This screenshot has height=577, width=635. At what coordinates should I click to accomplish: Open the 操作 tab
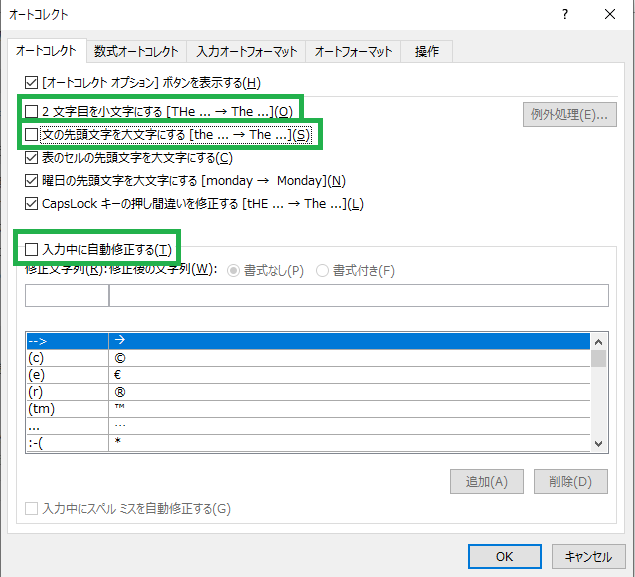click(x=426, y=51)
